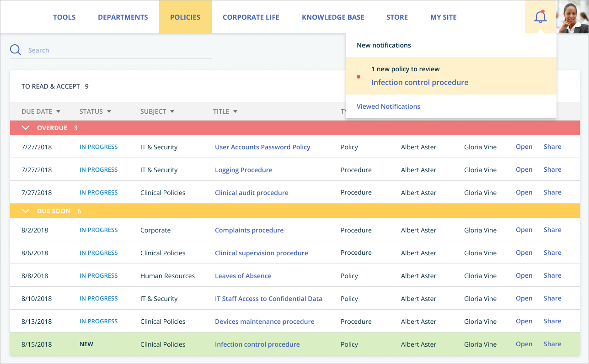Click the user profile photo
The image size is (589, 364).
(x=573, y=17)
